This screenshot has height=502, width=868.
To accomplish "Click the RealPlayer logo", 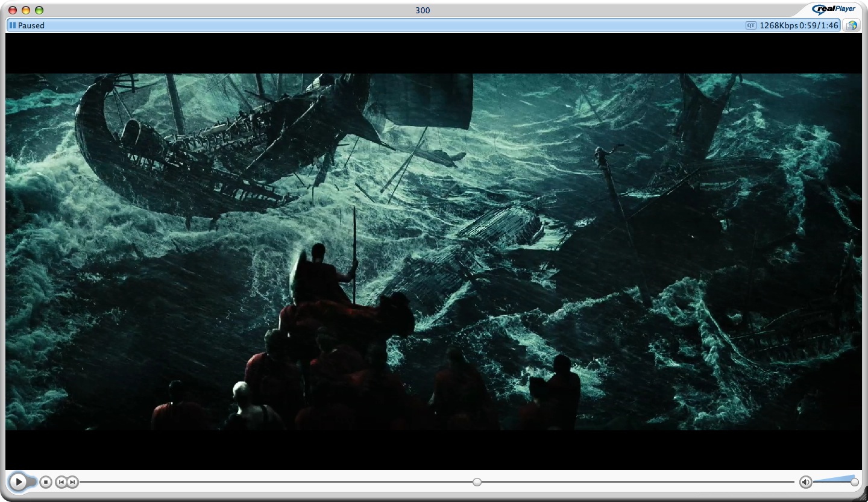I will coord(834,9).
